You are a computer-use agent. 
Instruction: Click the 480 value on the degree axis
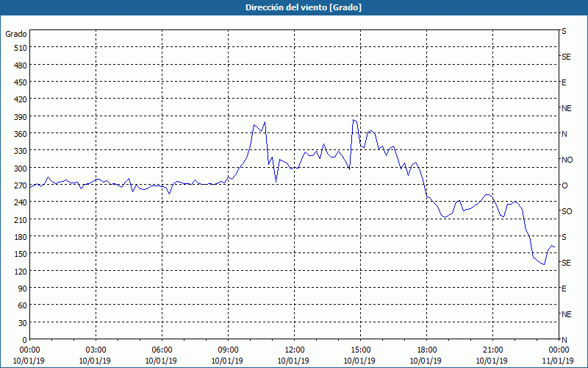pos(21,66)
